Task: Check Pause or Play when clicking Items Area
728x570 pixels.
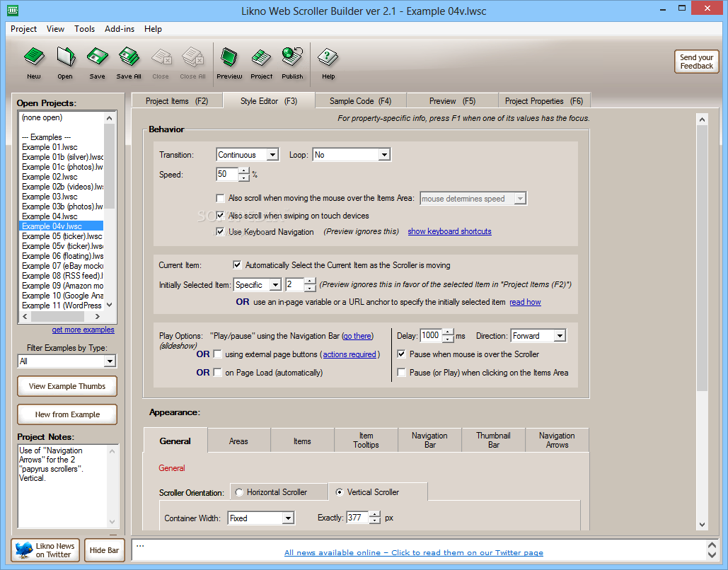Action: point(402,372)
